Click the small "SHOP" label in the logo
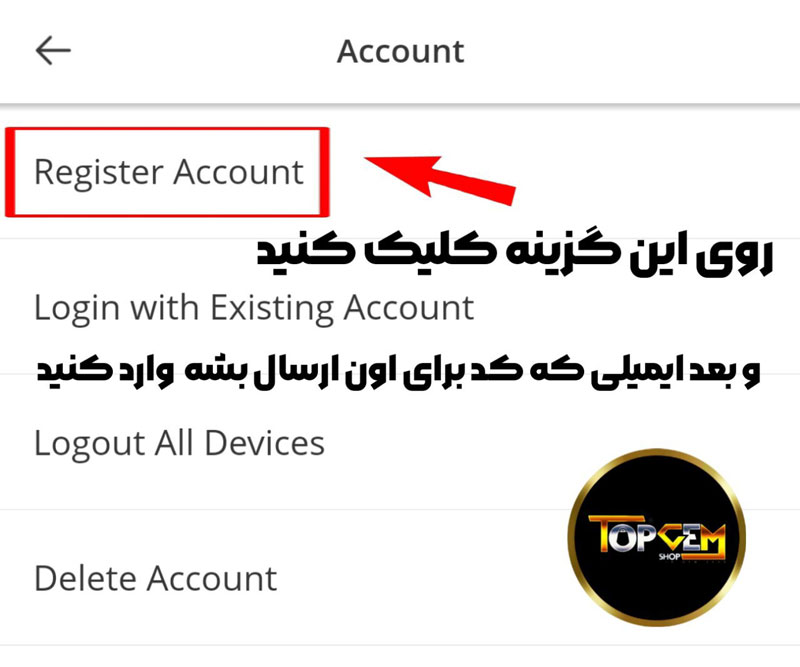This screenshot has width=800, height=667. pyautogui.click(x=669, y=556)
